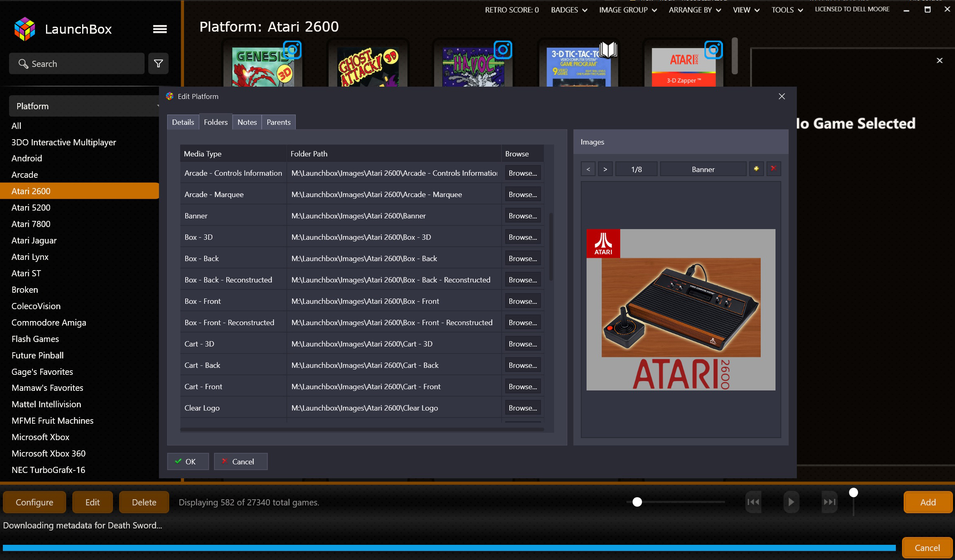This screenshot has width=955, height=560.
Task: Close the Edit Platform dialog
Action: tap(782, 96)
